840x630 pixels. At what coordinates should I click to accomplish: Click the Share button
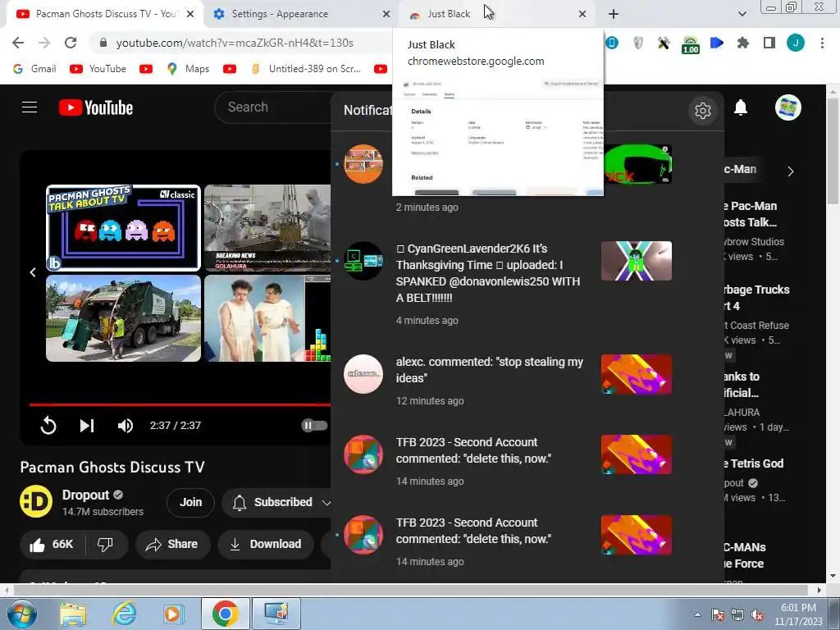tap(172, 545)
